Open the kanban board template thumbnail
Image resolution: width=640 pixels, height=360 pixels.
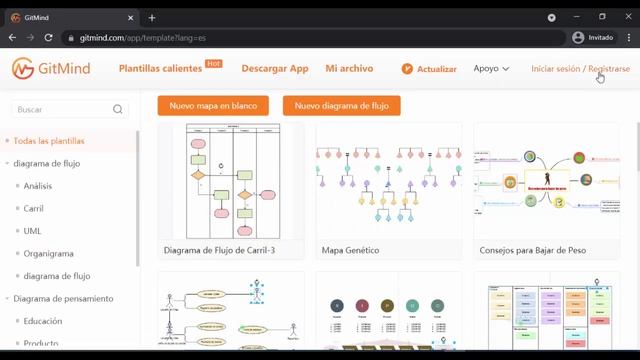click(547, 311)
